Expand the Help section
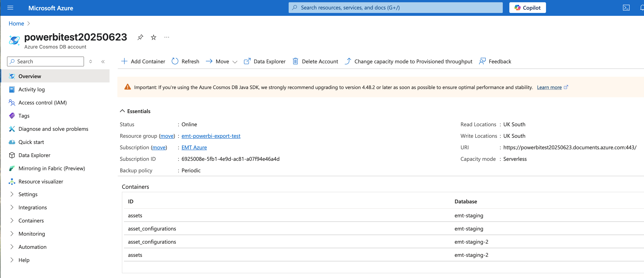Screen dimensions: 644x278 (12, 260)
